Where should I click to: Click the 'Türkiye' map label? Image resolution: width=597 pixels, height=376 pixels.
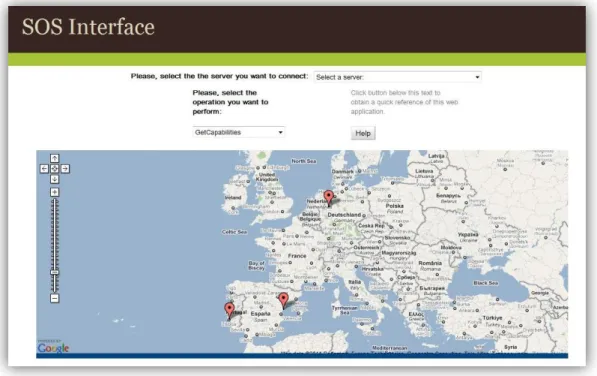[492, 317]
